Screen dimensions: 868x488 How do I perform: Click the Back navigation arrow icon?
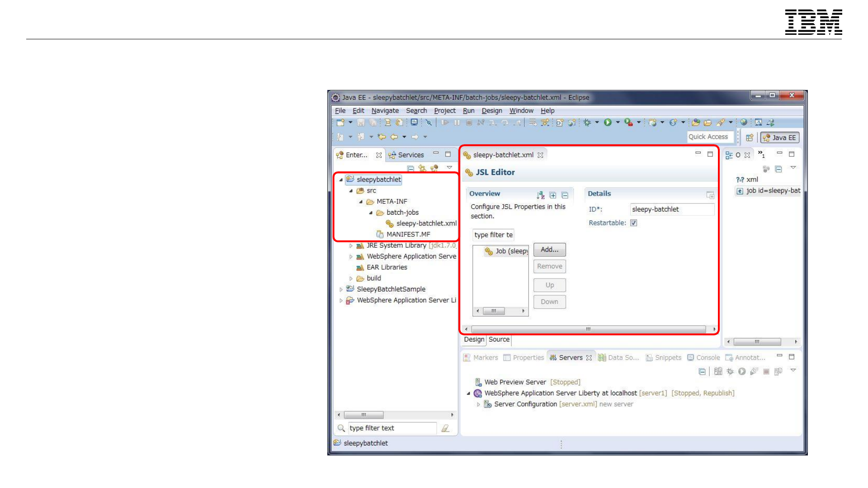[394, 137]
